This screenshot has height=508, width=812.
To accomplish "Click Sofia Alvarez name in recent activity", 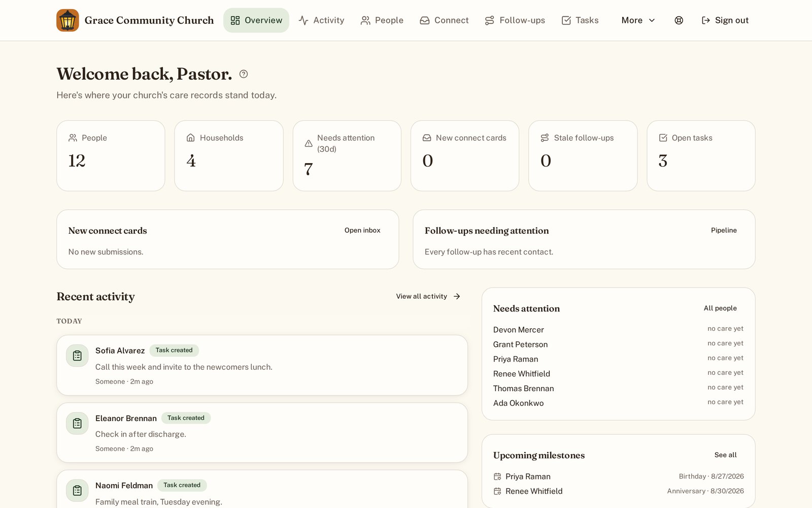I will pyautogui.click(x=120, y=351).
